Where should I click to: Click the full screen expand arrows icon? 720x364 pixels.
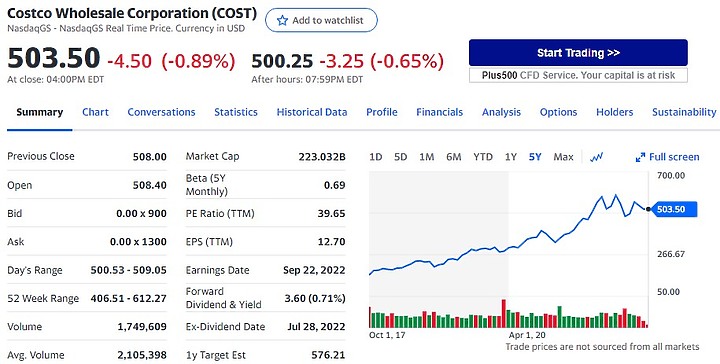coord(640,157)
